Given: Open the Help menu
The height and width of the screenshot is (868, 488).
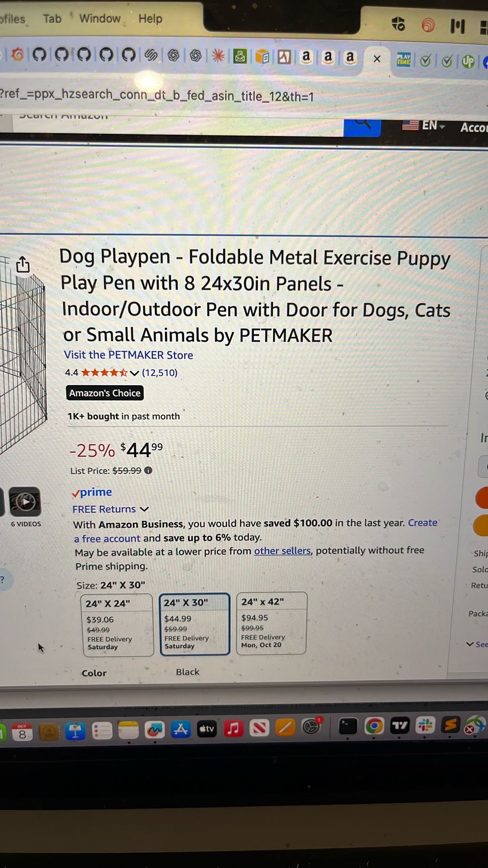Looking at the screenshot, I should 150,19.
